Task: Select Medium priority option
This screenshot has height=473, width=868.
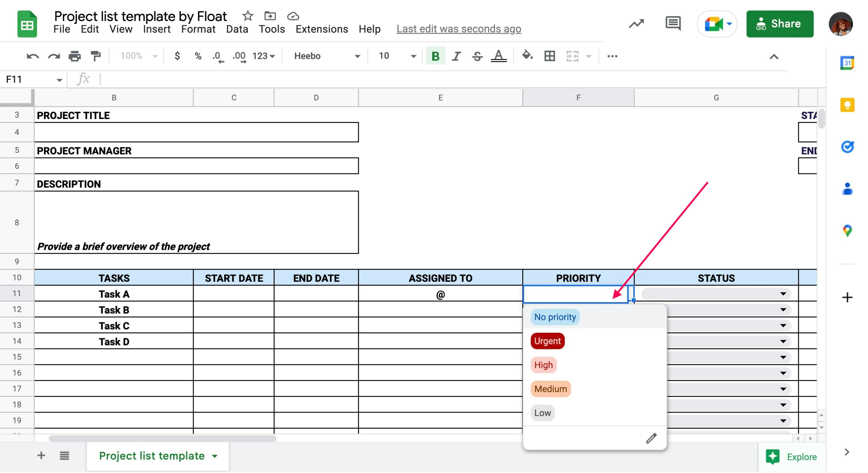Action: point(550,389)
